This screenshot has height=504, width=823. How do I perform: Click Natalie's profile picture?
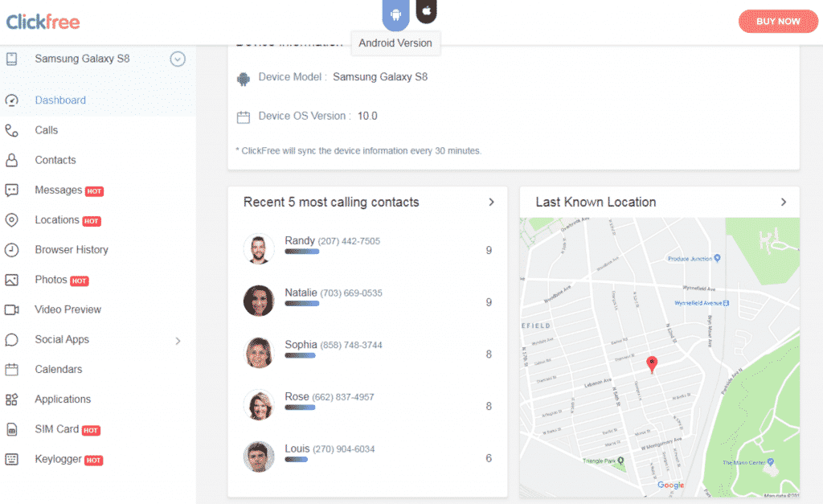pyautogui.click(x=258, y=301)
